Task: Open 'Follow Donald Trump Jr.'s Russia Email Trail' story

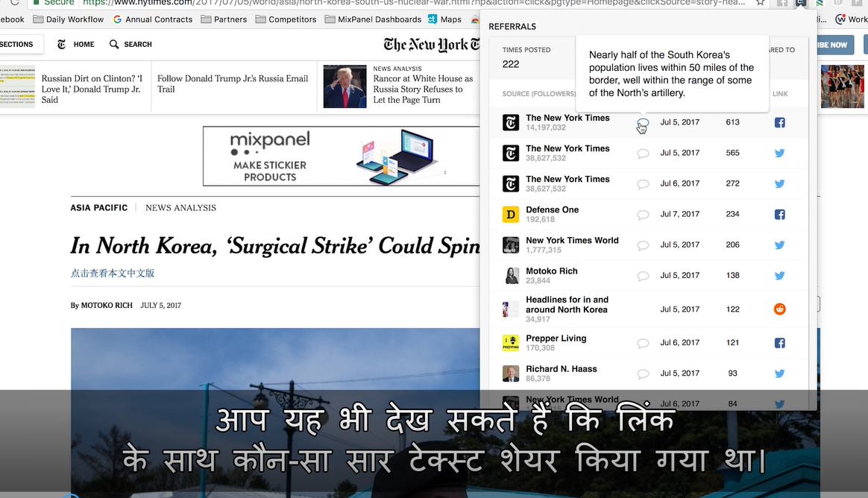Action: pos(232,83)
